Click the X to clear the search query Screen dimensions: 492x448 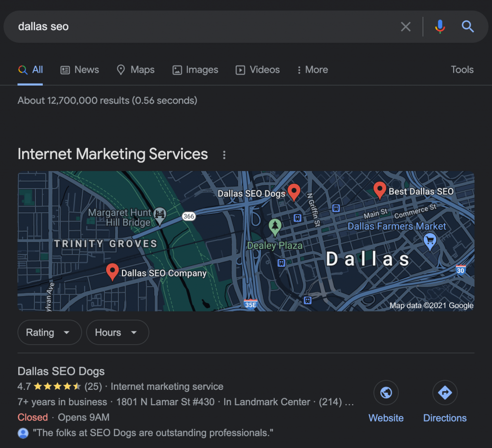point(406,26)
